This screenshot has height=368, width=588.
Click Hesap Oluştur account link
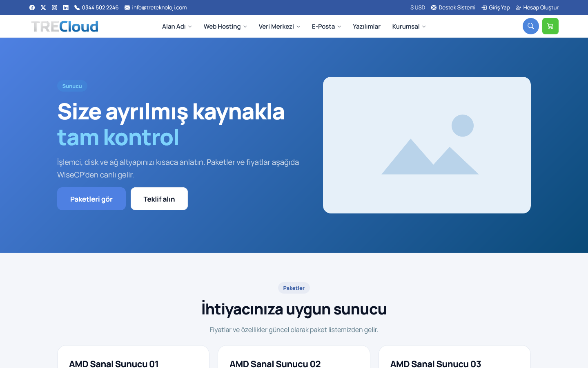click(x=537, y=7)
